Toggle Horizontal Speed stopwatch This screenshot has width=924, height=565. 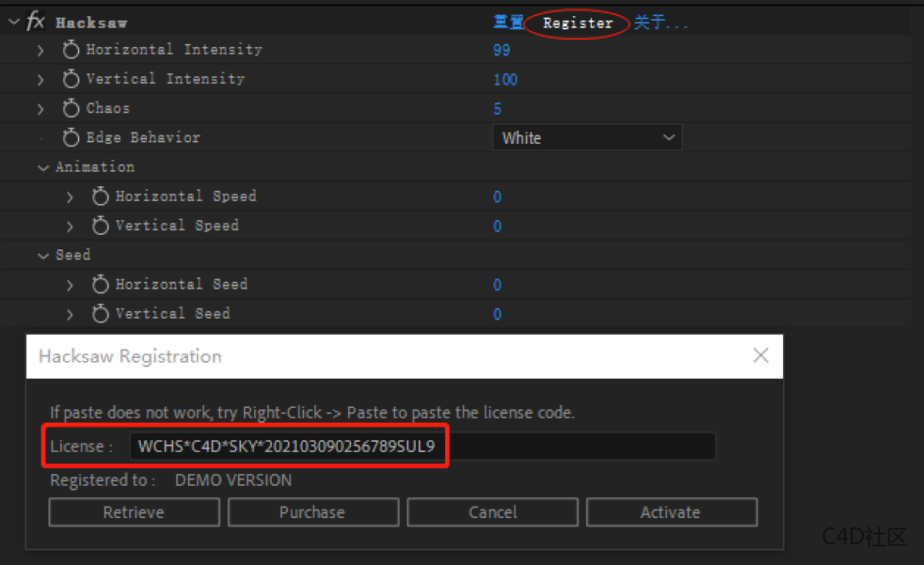pyautogui.click(x=100, y=197)
